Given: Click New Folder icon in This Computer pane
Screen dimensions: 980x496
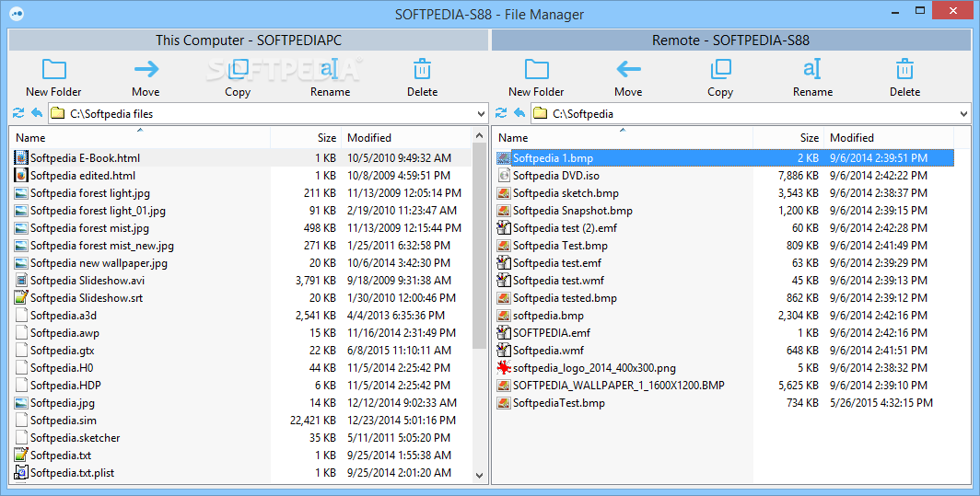Looking at the screenshot, I should click(x=53, y=69).
